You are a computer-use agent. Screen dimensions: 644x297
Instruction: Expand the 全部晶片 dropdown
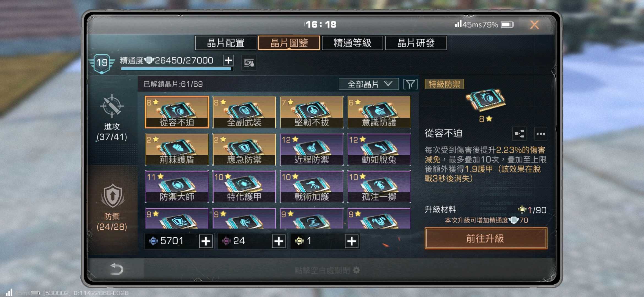(x=369, y=84)
